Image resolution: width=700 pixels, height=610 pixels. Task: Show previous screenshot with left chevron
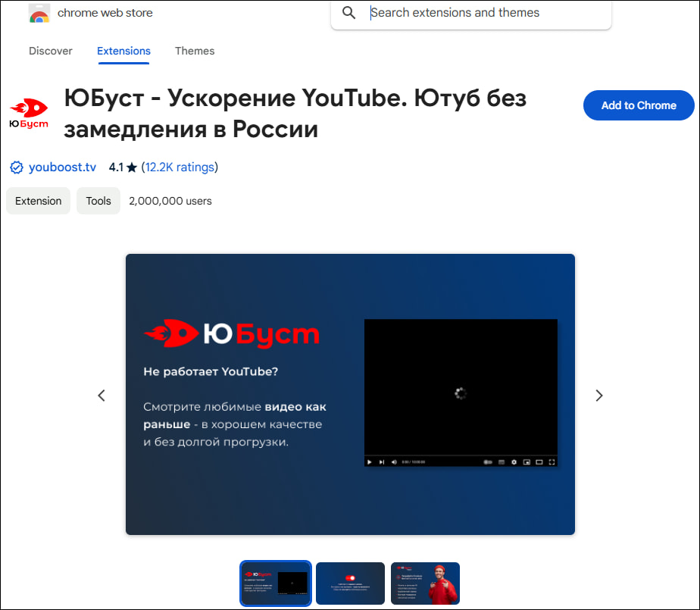102,396
